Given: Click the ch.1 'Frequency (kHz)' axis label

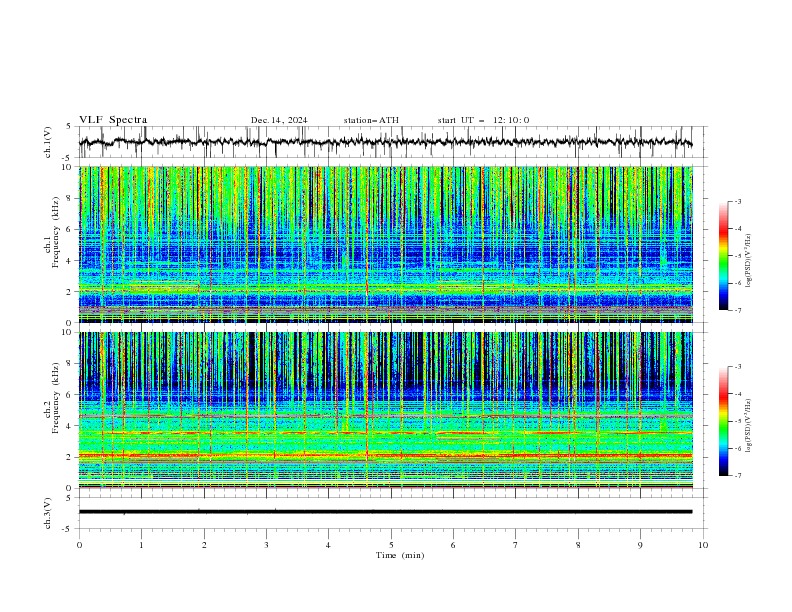Looking at the screenshot, I should coord(56,232).
